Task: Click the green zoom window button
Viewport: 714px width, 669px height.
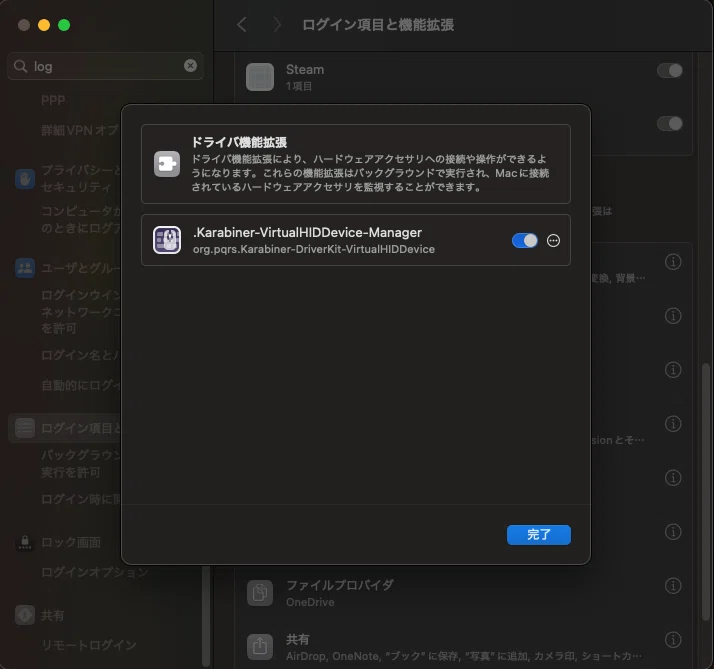Action: click(x=64, y=25)
